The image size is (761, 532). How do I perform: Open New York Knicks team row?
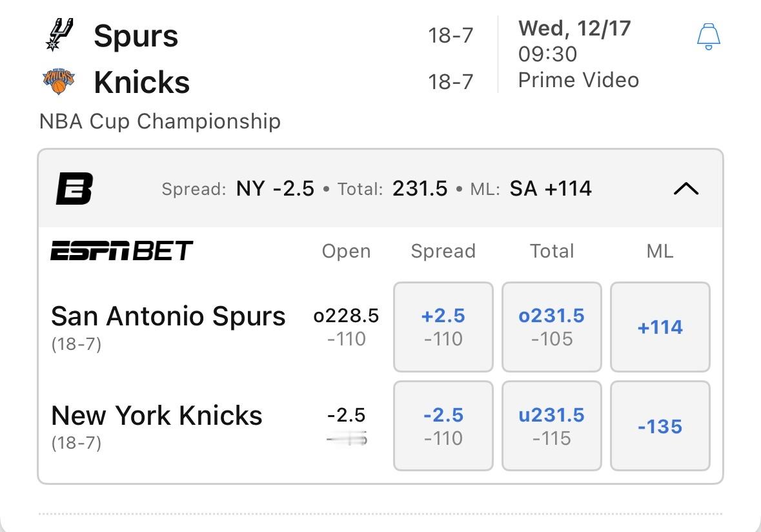[x=156, y=416]
